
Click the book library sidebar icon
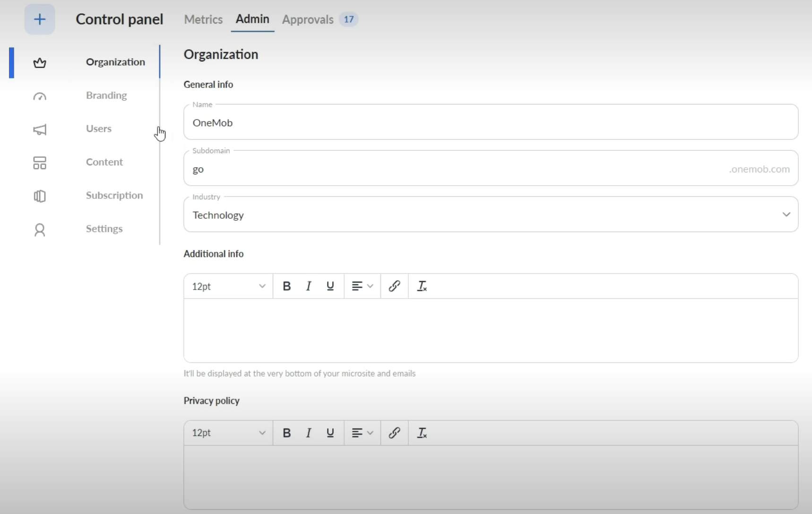point(40,196)
